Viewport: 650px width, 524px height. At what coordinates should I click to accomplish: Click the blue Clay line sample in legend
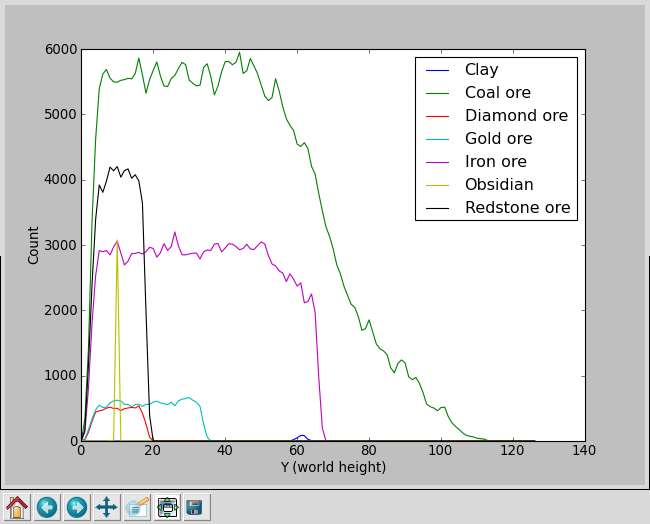coord(437,70)
